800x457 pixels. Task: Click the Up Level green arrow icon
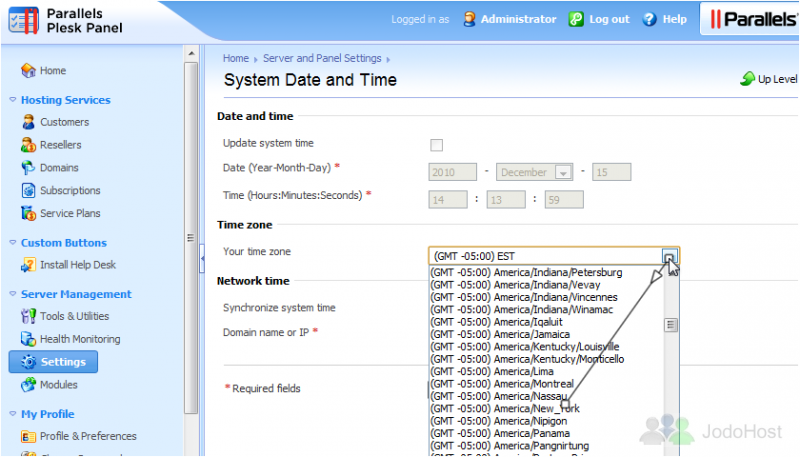[747, 79]
